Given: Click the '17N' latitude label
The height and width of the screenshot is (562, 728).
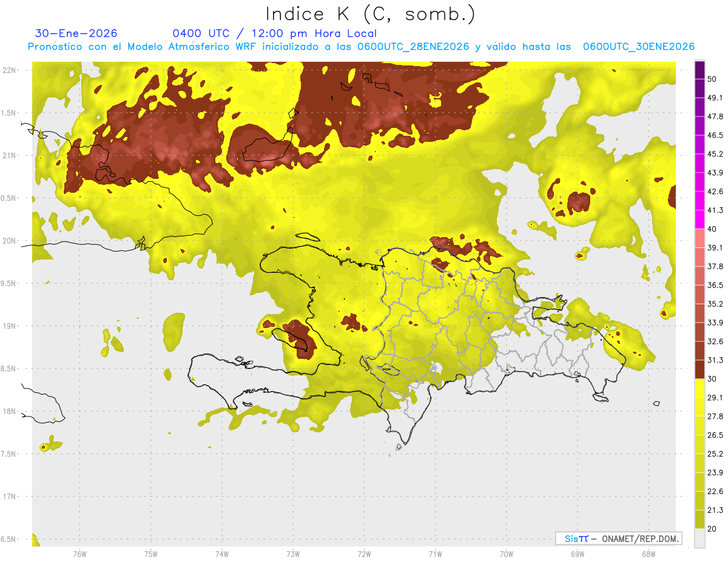Looking at the screenshot, I should (x=10, y=497).
